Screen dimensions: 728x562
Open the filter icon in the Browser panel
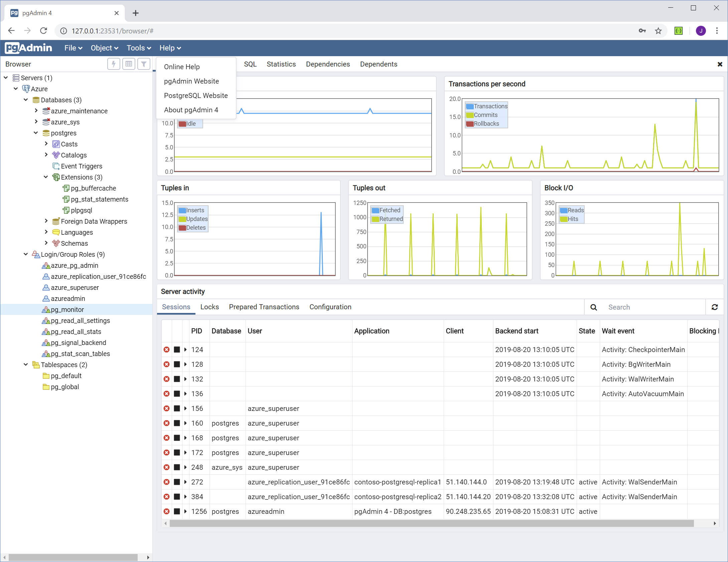144,64
